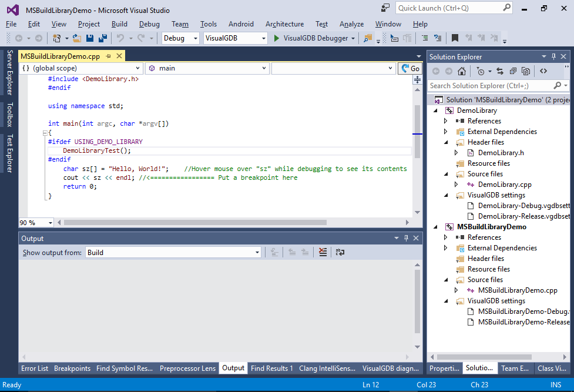
Task: Click the Go button in navigation bar
Action: 410,68
